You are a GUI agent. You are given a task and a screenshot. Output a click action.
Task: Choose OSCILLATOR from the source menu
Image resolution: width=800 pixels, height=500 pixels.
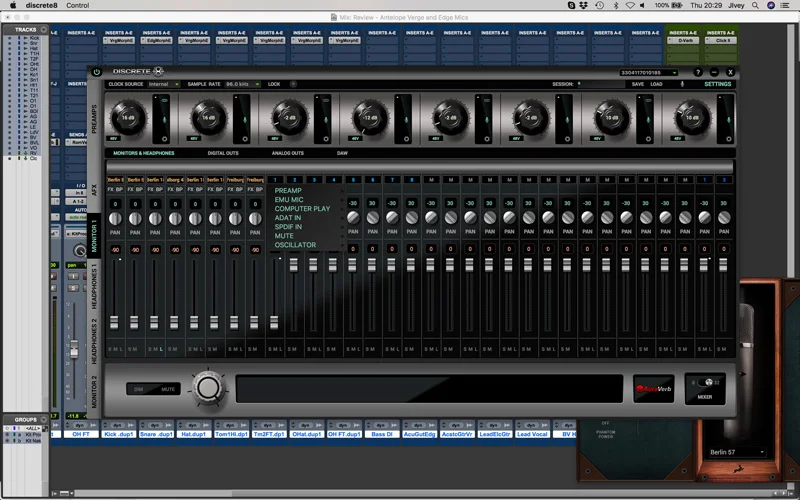[295, 245]
